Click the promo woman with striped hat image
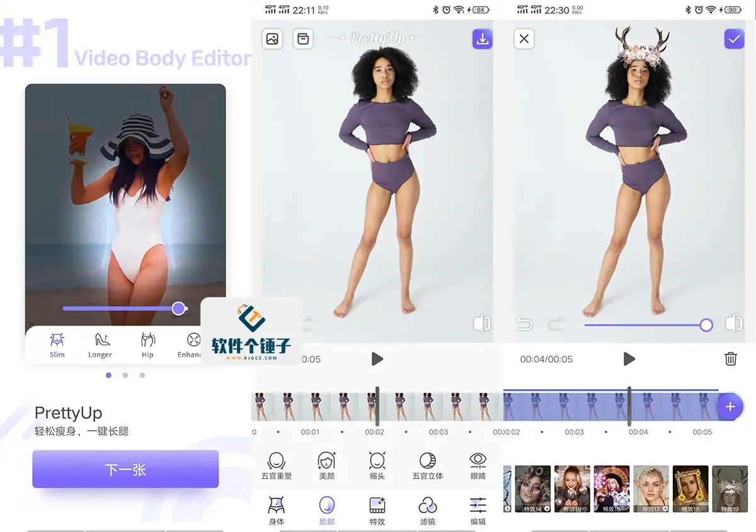756x532 pixels. pyautogui.click(x=125, y=205)
